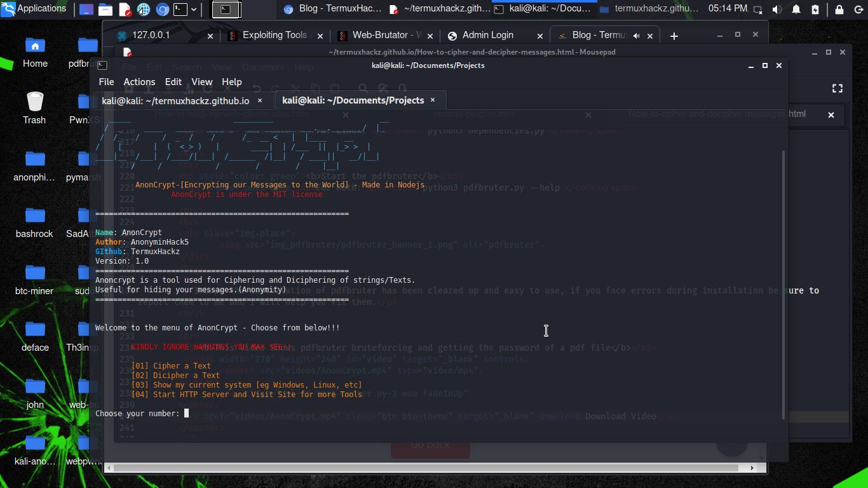Toggle Mousepad fullscreen icon

tap(837, 89)
